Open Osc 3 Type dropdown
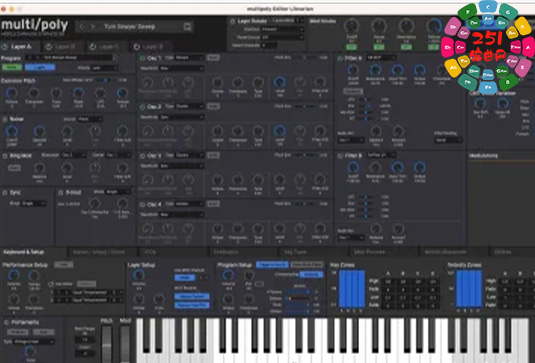 [190, 156]
